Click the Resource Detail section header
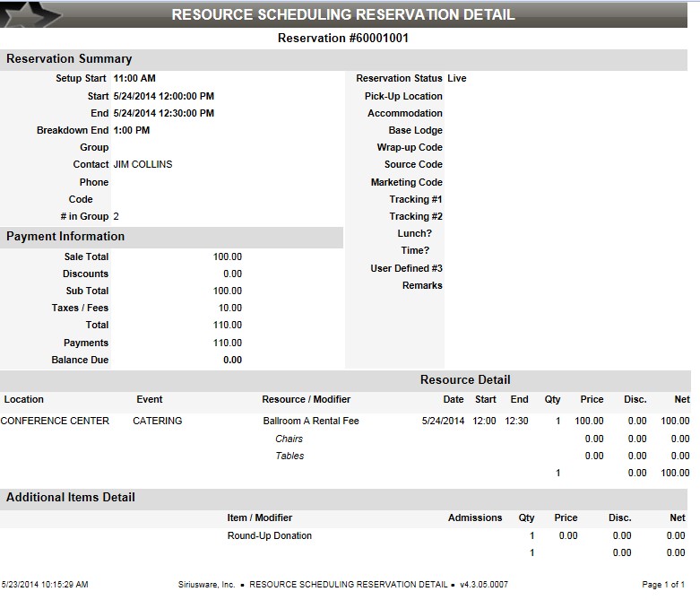This screenshot has height=600, width=700. 465,379
